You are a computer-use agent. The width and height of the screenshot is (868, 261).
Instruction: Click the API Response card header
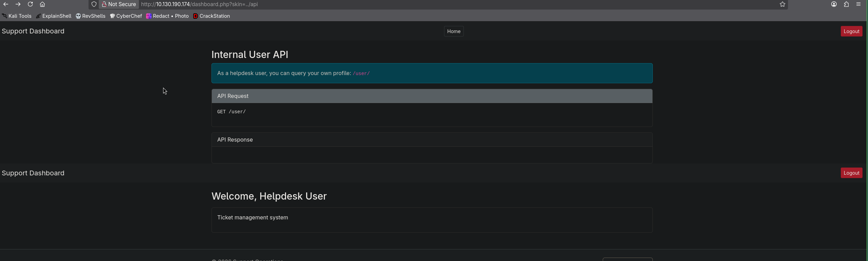(432, 140)
